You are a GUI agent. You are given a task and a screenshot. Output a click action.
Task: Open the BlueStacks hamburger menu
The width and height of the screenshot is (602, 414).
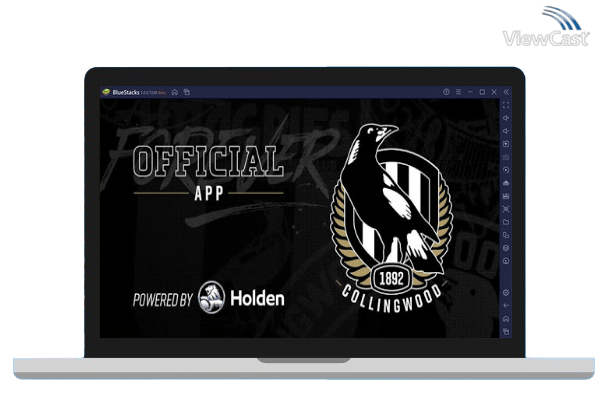[458, 92]
